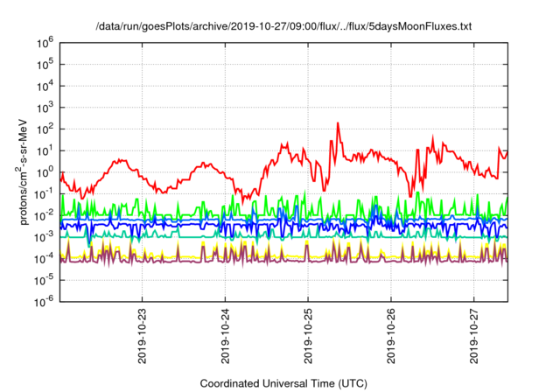Click the 10^-5 y-axis tick label
560x392 pixels.
[x=44, y=280]
